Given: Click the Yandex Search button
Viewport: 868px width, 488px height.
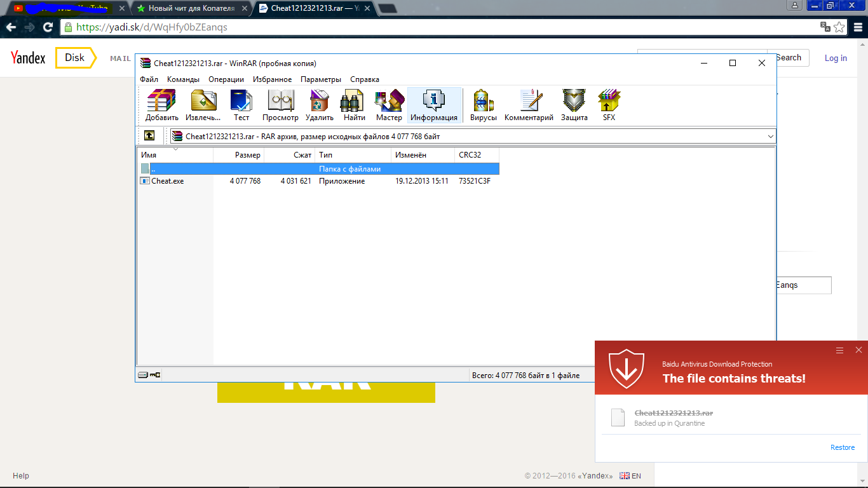Looking at the screenshot, I should click(788, 58).
